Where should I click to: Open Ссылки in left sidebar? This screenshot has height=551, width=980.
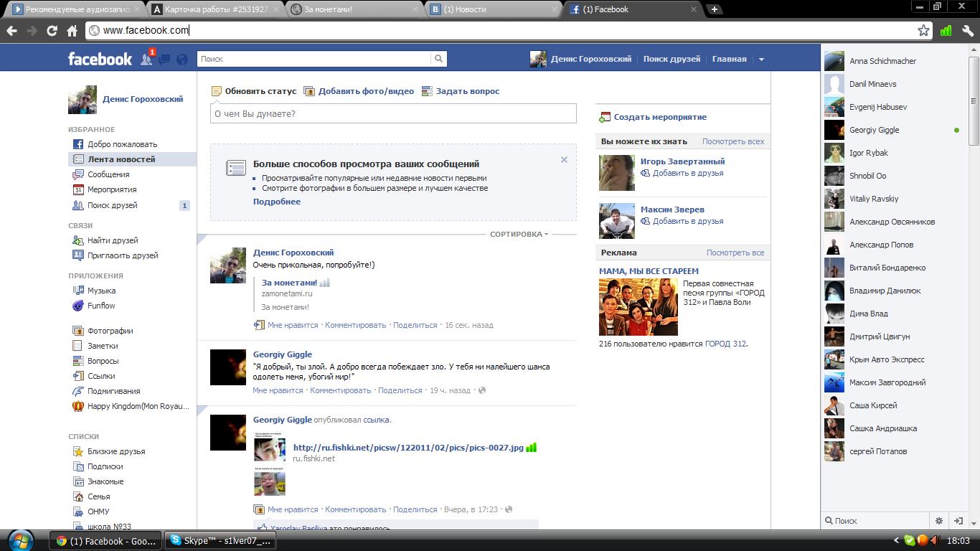pos(93,376)
